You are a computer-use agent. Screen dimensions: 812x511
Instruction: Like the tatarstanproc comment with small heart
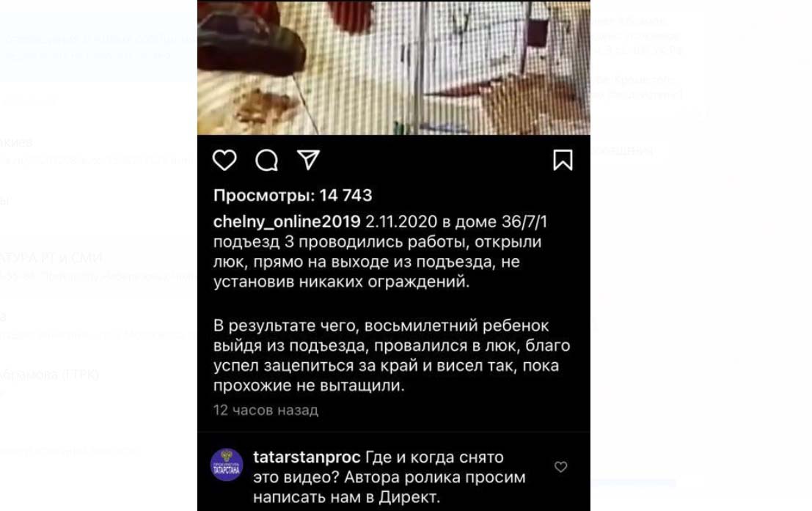(x=561, y=467)
